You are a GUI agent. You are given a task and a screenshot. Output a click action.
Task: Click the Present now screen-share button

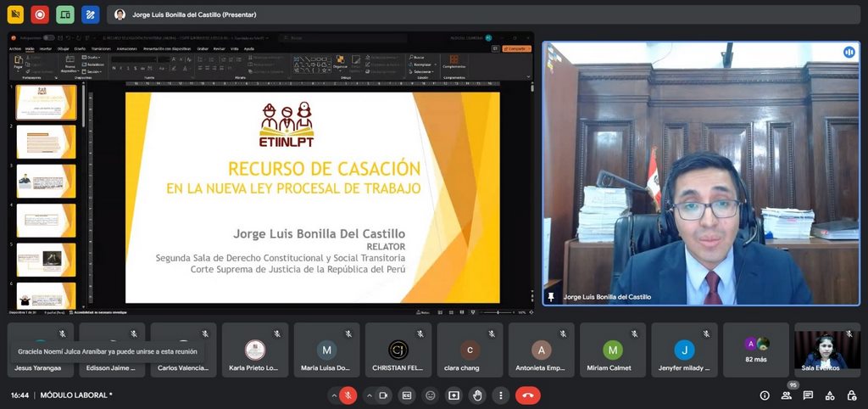[x=454, y=395]
